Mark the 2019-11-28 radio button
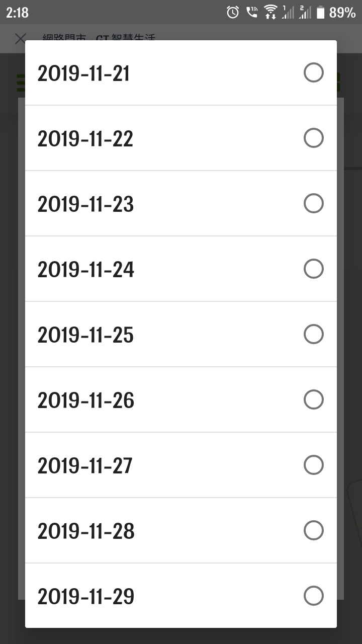 [314, 530]
